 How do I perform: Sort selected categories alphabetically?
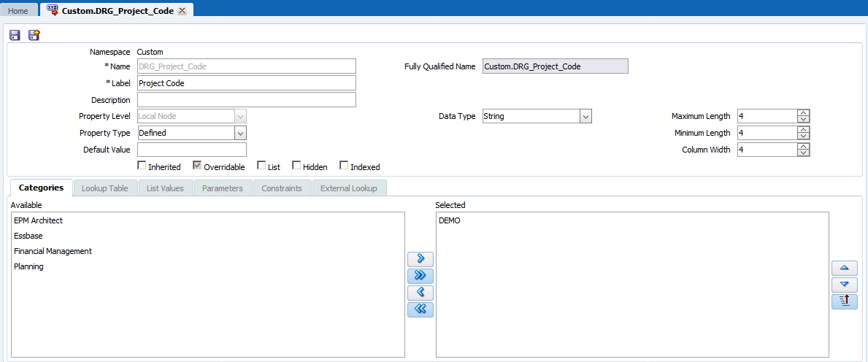click(845, 301)
